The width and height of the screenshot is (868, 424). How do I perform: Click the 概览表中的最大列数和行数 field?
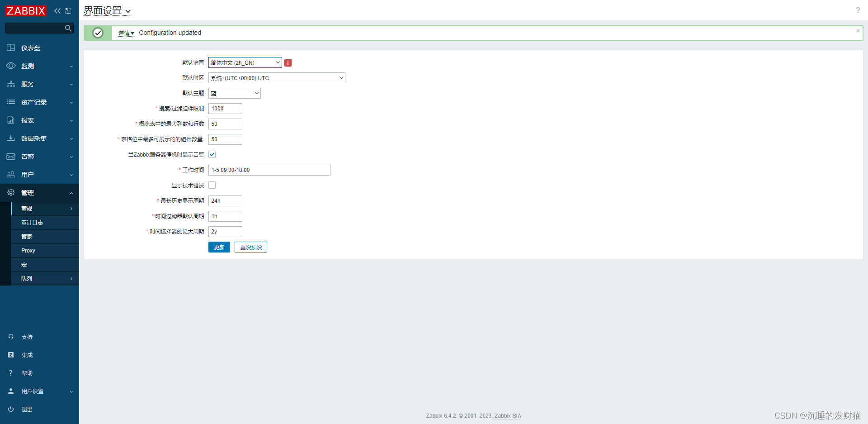click(225, 124)
